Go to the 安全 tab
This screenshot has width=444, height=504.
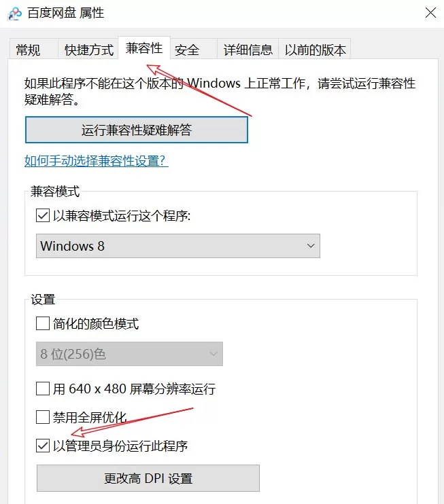(194, 49)
